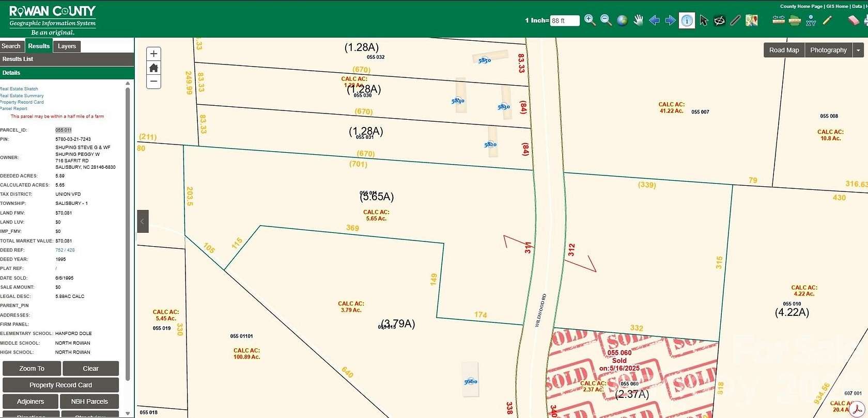The height and width of the screenshot is (418, 868).
Task: Open the County Home Page link
Action: tap(801, 6)
